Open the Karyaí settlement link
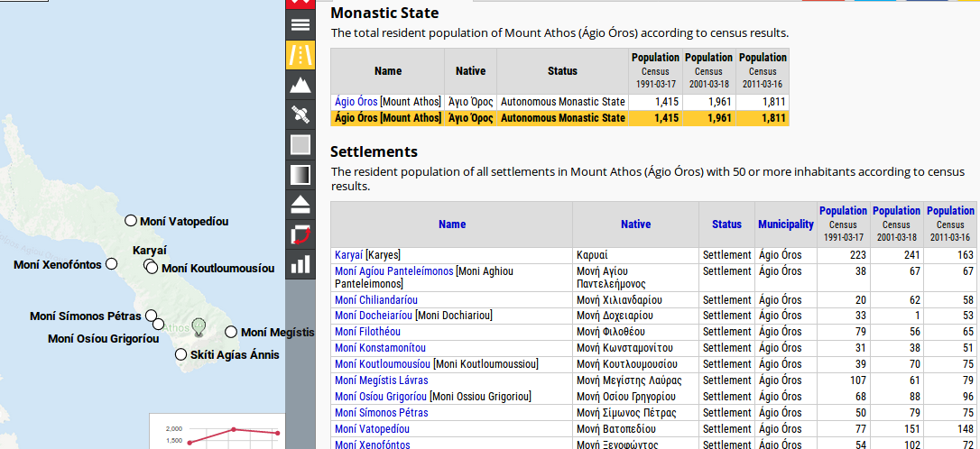The height and width of the screenshot is (449, 980). click(x=348, y=255)
